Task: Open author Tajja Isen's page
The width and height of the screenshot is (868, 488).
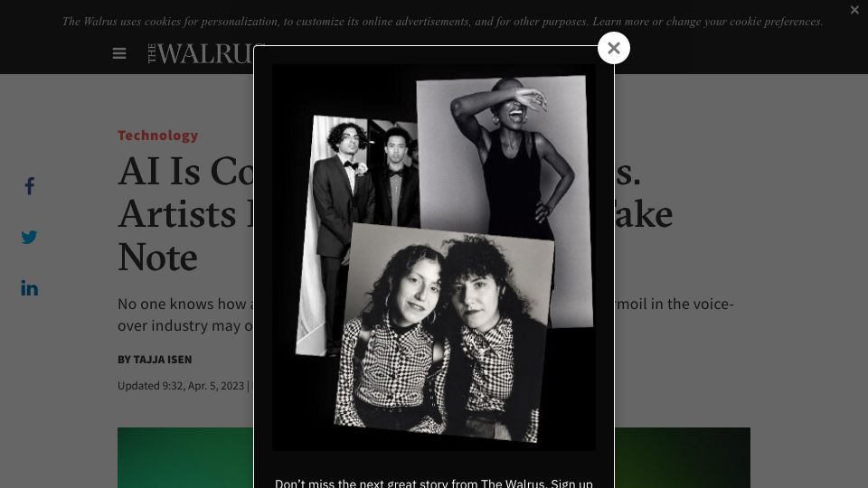Action: [x=162, y=360]
